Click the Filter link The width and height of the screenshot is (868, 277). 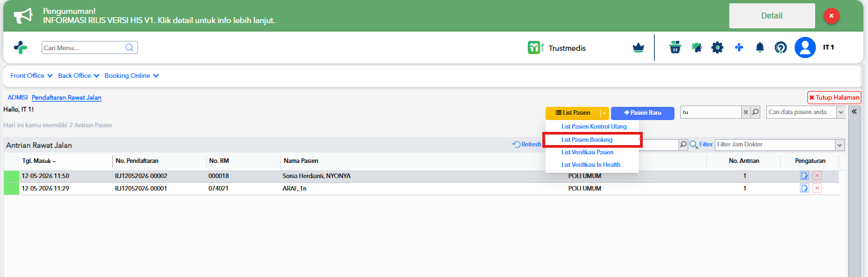point(706,144)
